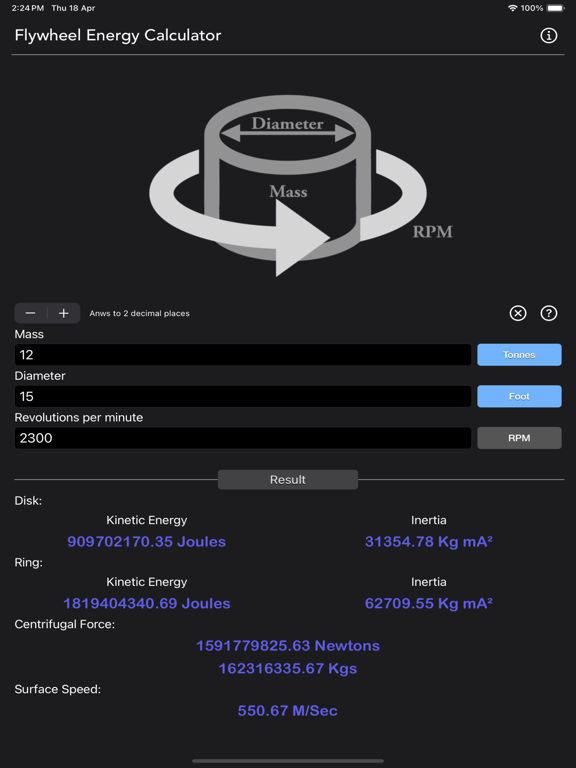Tap the RPM unit button
Screen dimensions: 576x768
click(x=519, y=438)
